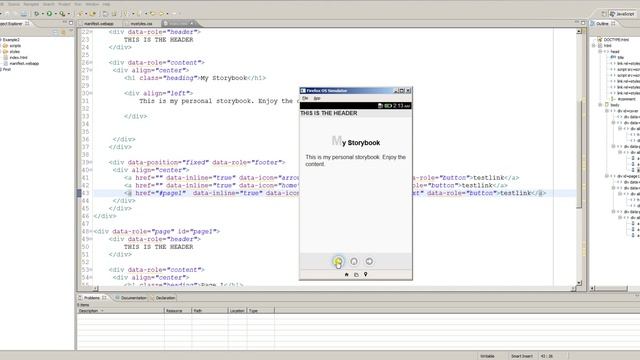The width and height of the screenshot is (640, 360).
Task: Open the Open Perspective icon
Action: pos(603,13)
